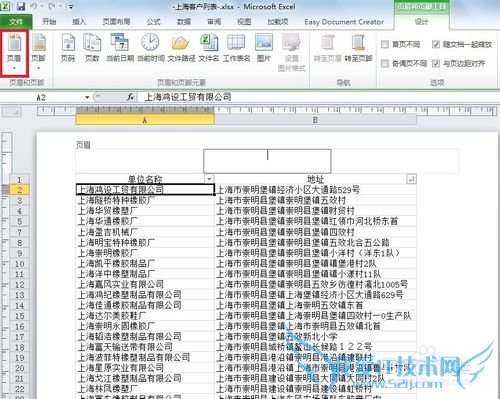Click 转至页脚 go to footer
The image size is (500, 399).
click(358, 49)
